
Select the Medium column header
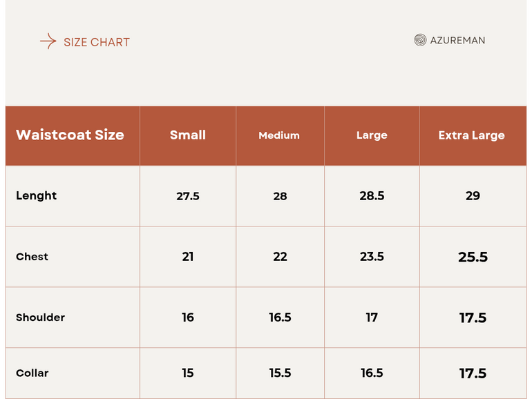tap(279, 135)
